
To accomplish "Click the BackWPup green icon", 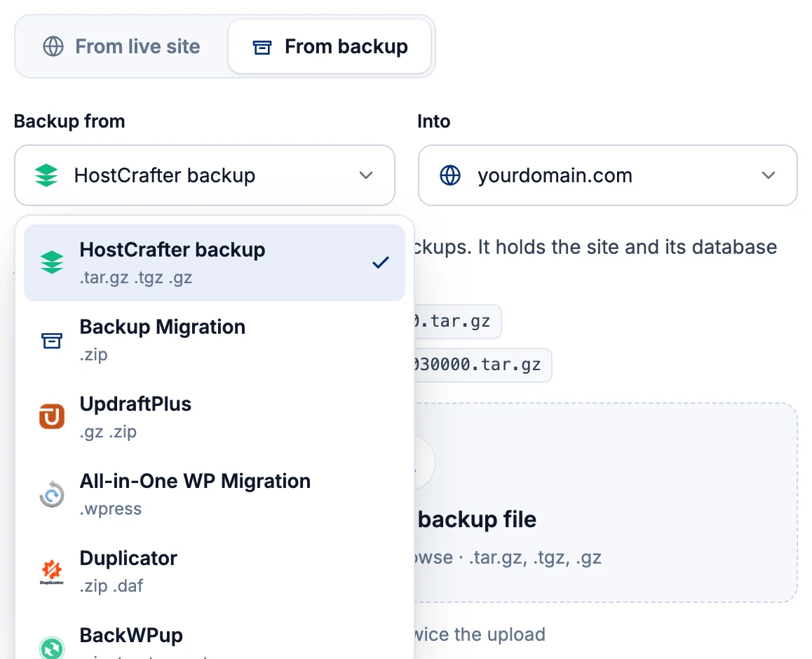I will point(52,647).
